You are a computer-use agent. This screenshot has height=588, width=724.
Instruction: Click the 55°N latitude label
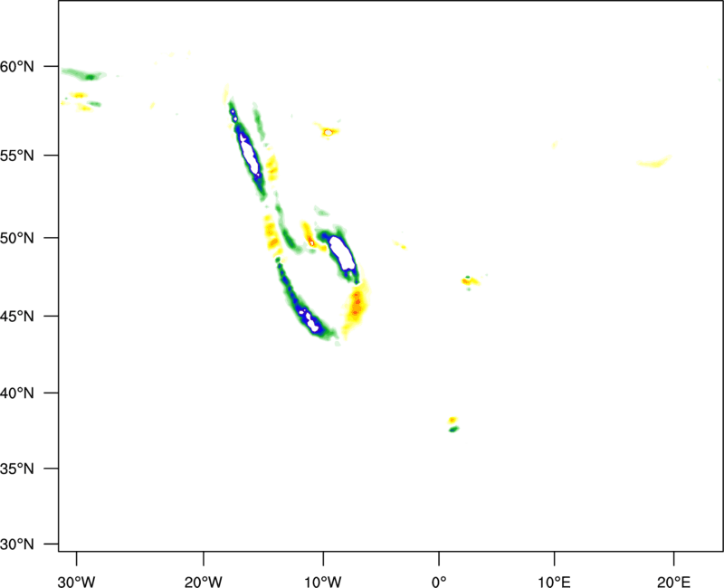coord(17,156)
